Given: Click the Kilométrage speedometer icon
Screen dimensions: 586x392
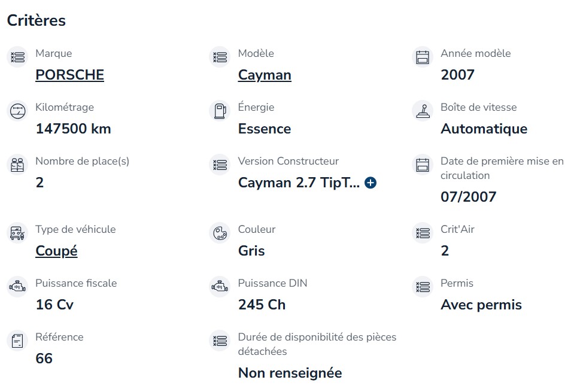Looking at the screenshot, I should tap(17, 111).
